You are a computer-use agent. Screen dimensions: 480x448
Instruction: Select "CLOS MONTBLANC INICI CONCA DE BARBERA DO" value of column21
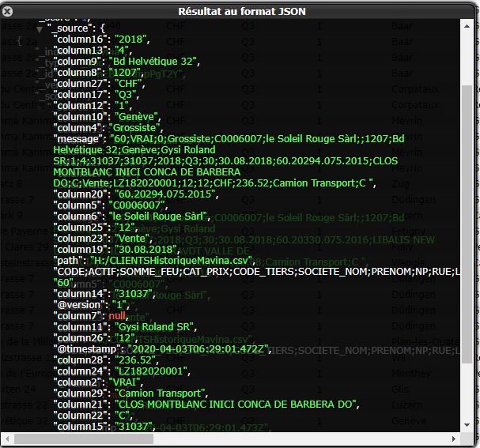[x=236, y=405]
